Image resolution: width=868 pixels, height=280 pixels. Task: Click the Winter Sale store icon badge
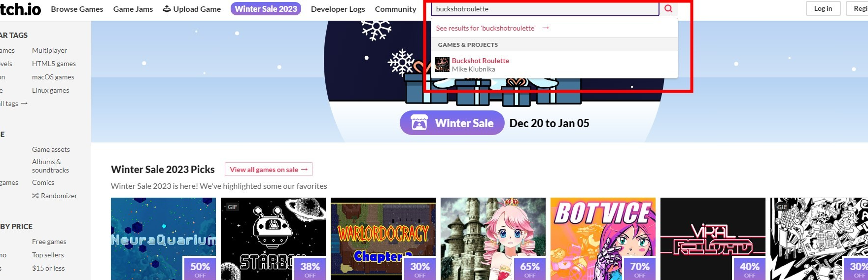click(419, 123)
